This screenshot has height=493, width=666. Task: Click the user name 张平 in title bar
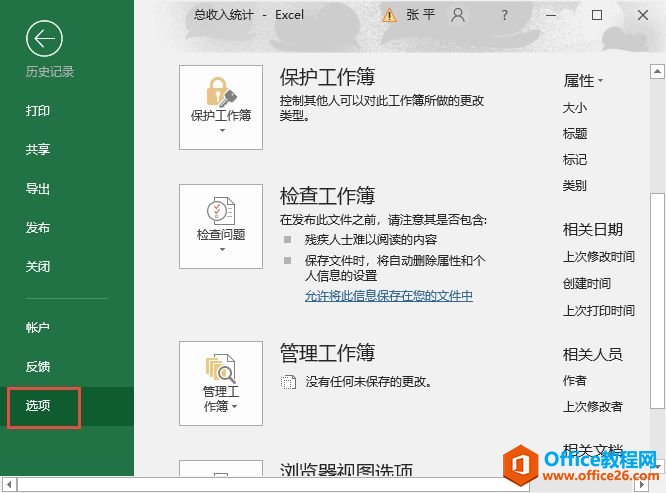click(x=420, y=15)
